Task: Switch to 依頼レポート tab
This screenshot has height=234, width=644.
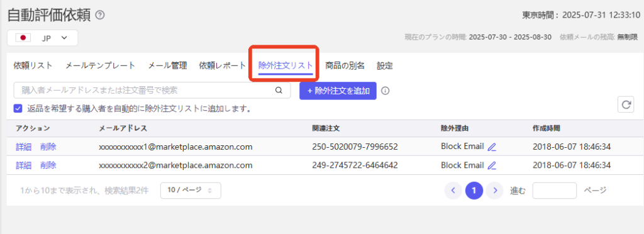Action: pos(222,65)
